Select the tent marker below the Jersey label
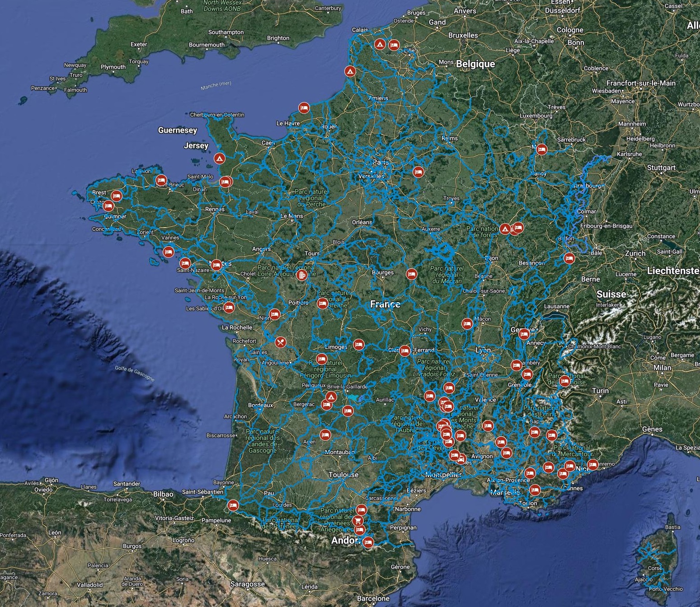700x607 pixels. (x=219, y=159)
